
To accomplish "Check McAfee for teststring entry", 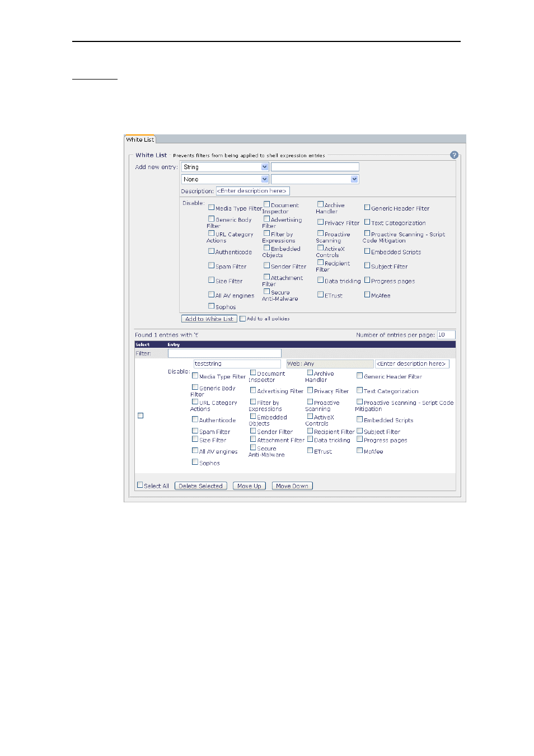I will (x=360, y=450).
